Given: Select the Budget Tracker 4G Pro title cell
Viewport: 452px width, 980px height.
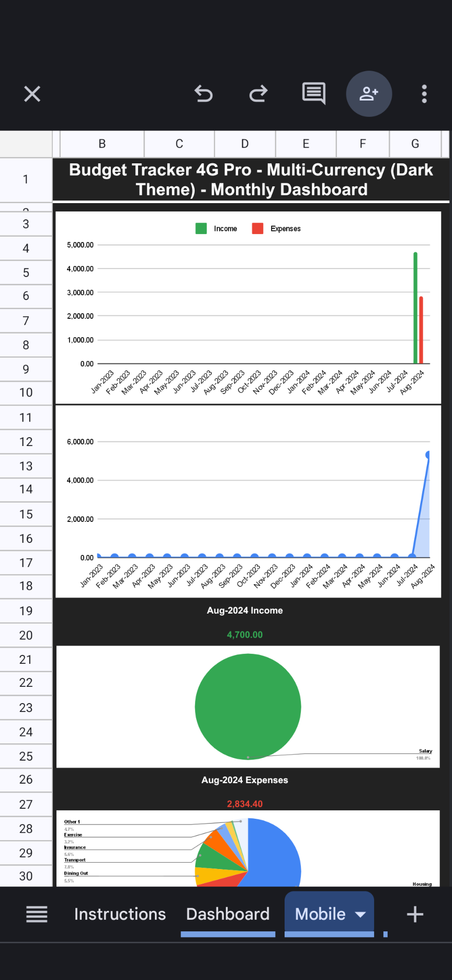Looking at the screenshot, I should 251,180.
